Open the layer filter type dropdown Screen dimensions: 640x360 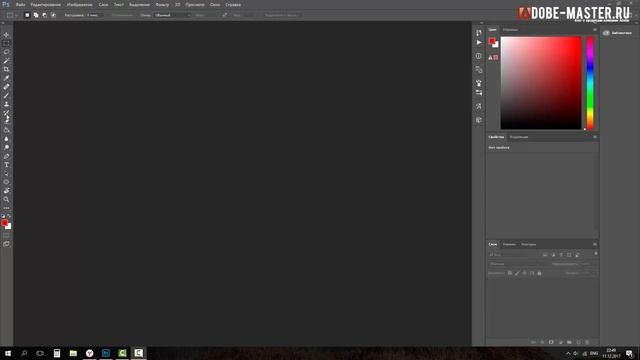[509, 255]
